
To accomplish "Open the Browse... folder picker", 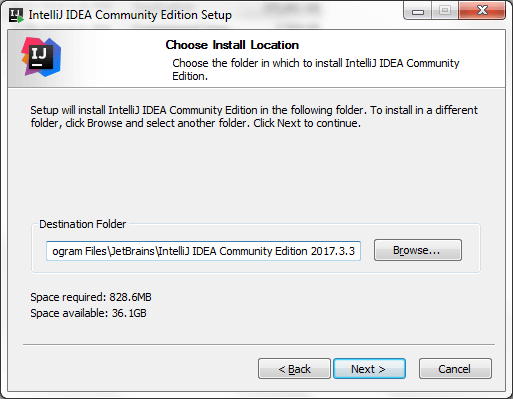I will tap(418, 250).
